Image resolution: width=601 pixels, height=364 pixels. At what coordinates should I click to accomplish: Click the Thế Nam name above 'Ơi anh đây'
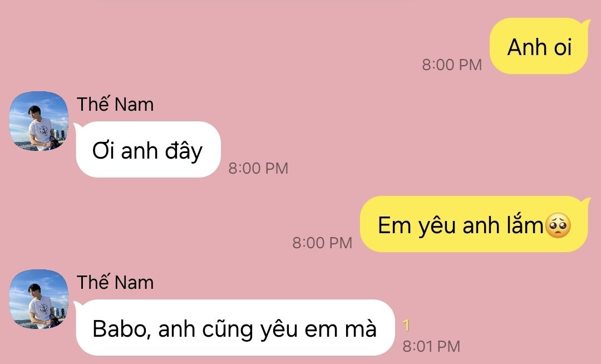(115, 104)
